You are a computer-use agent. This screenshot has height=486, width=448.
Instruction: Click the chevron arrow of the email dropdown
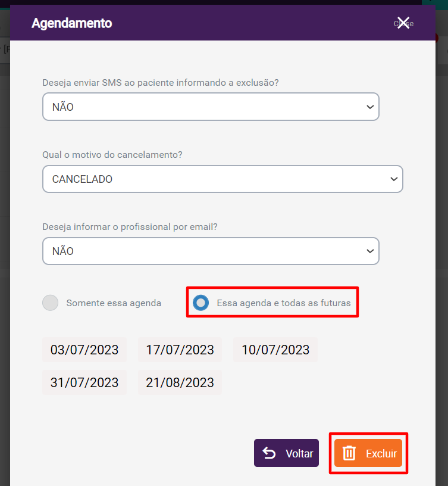[x=370, y=251]
